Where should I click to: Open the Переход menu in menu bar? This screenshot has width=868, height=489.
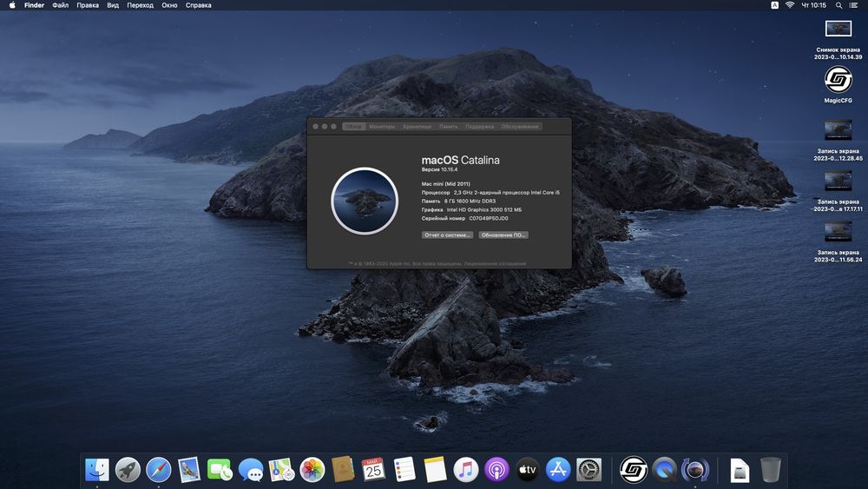click(x=140, y=5)
